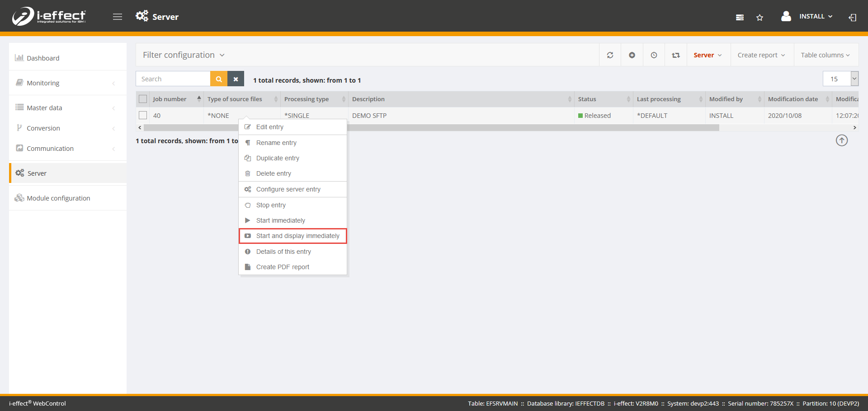868x411 pixels.
Task: Click the refresh table icon in toolbar
Action: (610, 55)
